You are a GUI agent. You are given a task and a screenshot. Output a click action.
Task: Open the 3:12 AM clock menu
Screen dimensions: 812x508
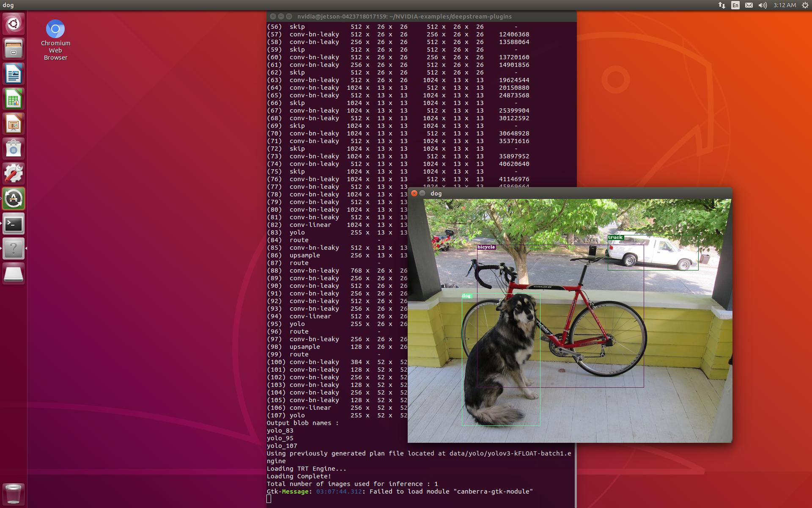[785, 5]
